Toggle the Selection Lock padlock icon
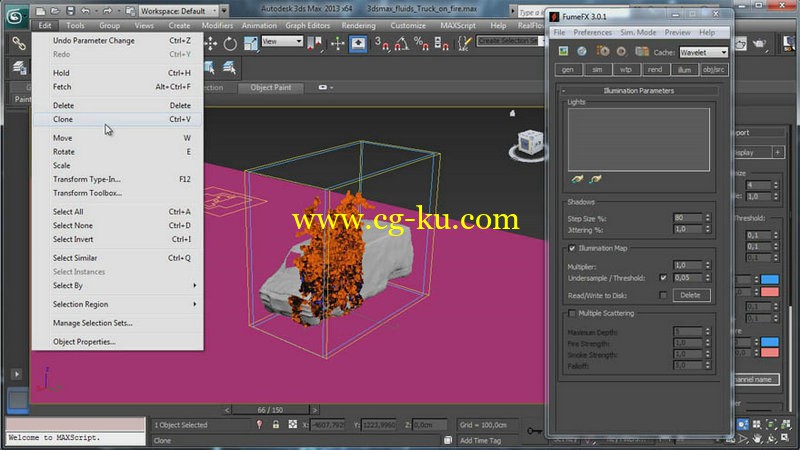 (276, 424)
